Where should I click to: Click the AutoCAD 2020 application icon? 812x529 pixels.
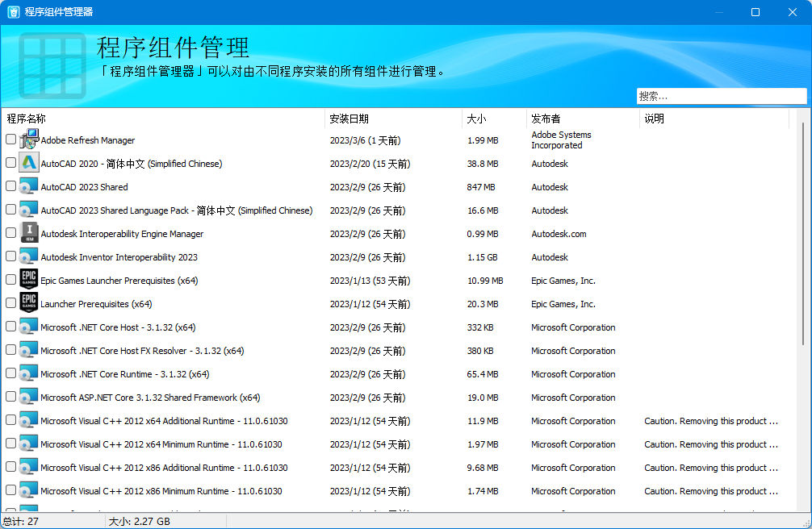(x=29, y=163)
